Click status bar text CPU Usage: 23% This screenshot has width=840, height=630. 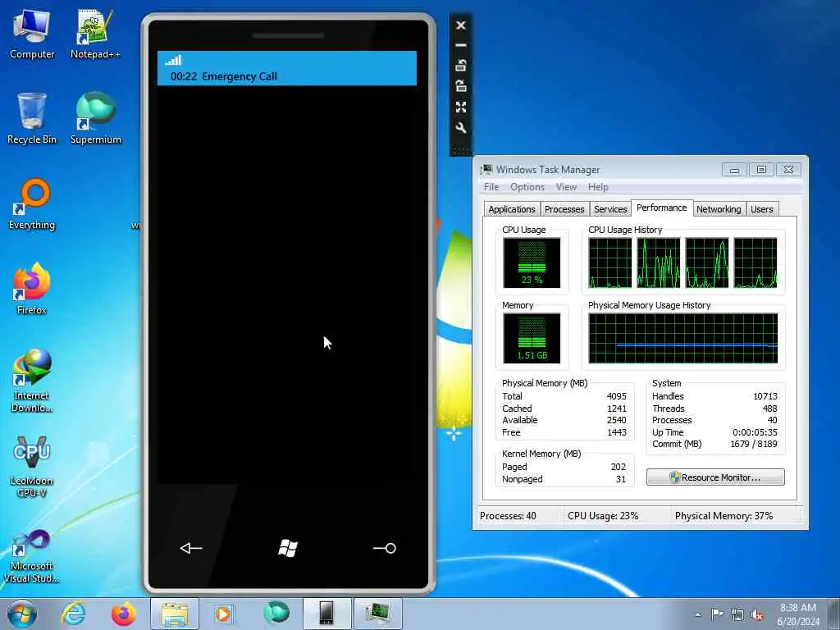pyautogui.click(x=603, y=516)
